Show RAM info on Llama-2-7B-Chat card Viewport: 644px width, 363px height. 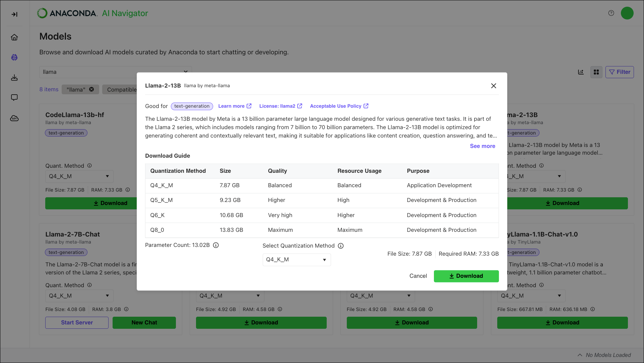pos(126,309)
